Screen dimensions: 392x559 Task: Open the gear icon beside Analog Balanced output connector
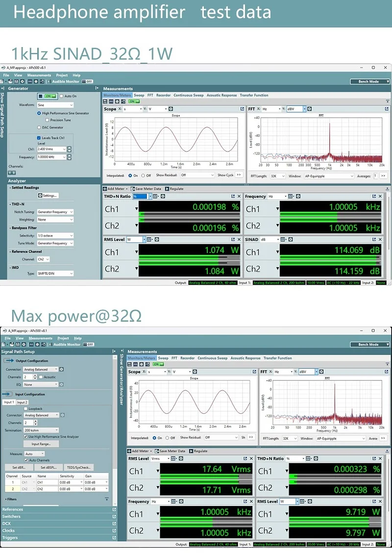pos(62,369)
